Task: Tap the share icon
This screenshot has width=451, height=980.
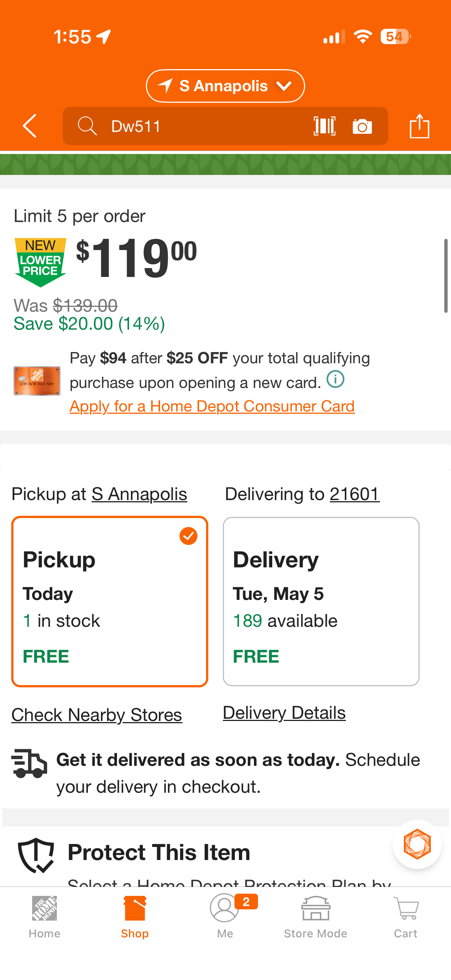Action: click(420, 126)
